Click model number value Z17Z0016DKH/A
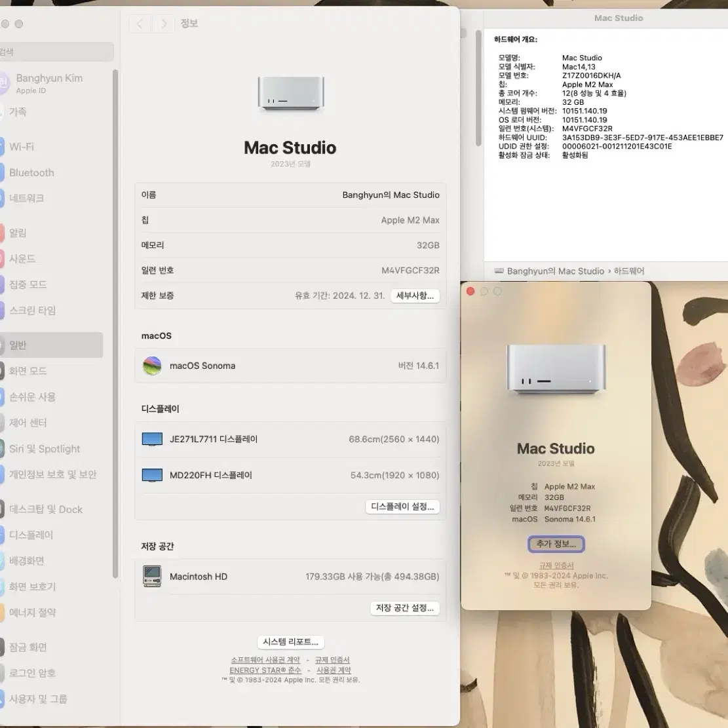Viewport: 728px width, 728px height. pyautogui.click(x=592, y=75)
